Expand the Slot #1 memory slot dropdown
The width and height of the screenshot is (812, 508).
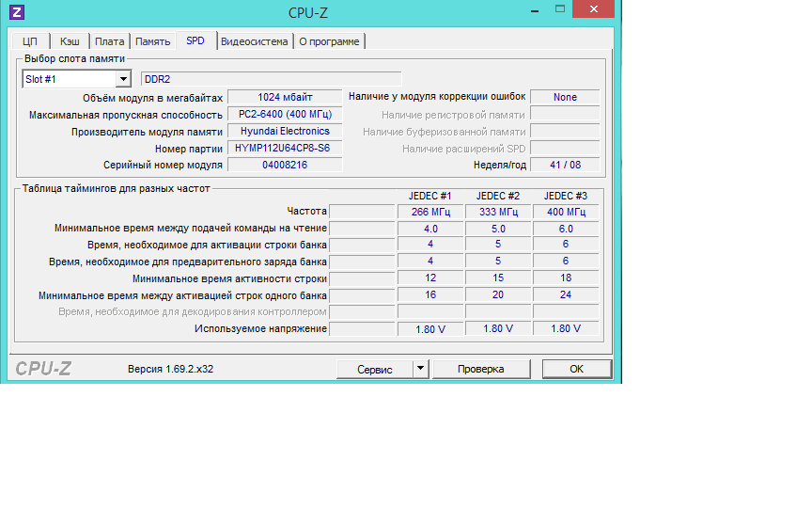pyautogui.click(x=123, y=79)
